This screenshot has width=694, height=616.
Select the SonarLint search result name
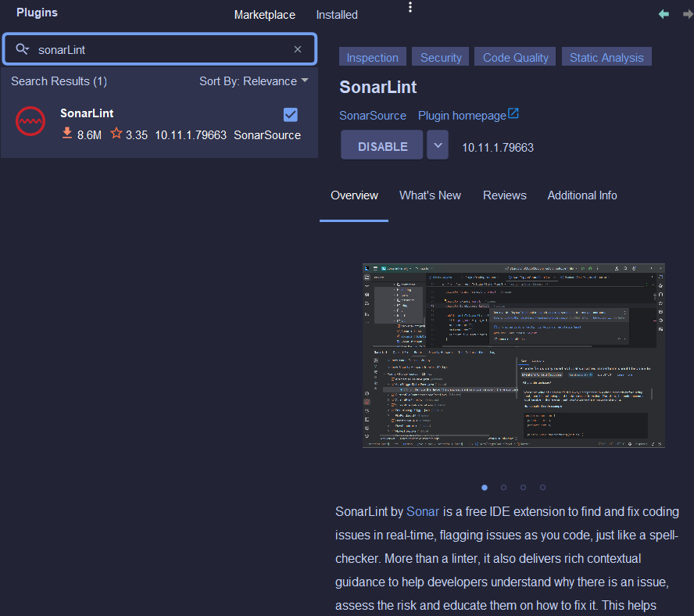click(87, 113)
